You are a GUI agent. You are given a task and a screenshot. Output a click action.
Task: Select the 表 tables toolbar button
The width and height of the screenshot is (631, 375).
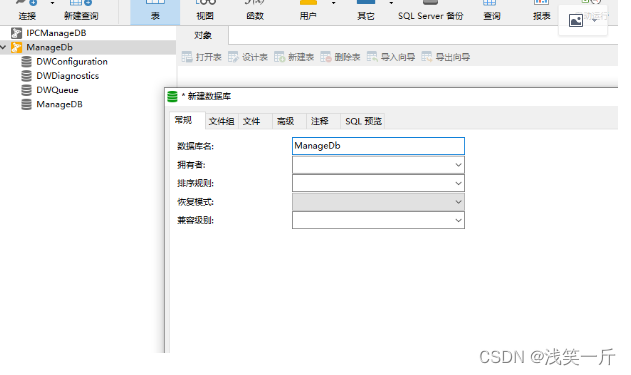(x=155, y=11)
